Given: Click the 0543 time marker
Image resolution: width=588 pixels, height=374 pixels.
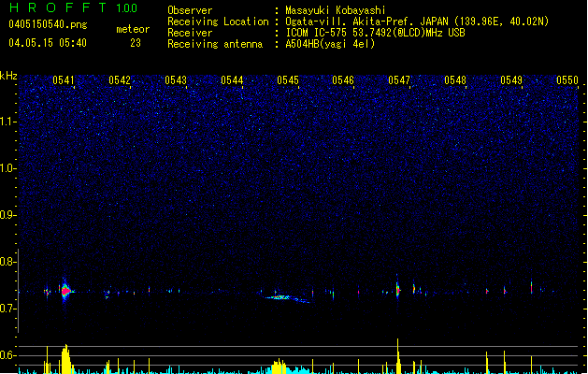Looking at the screenshot, I should tap(176, 80).
